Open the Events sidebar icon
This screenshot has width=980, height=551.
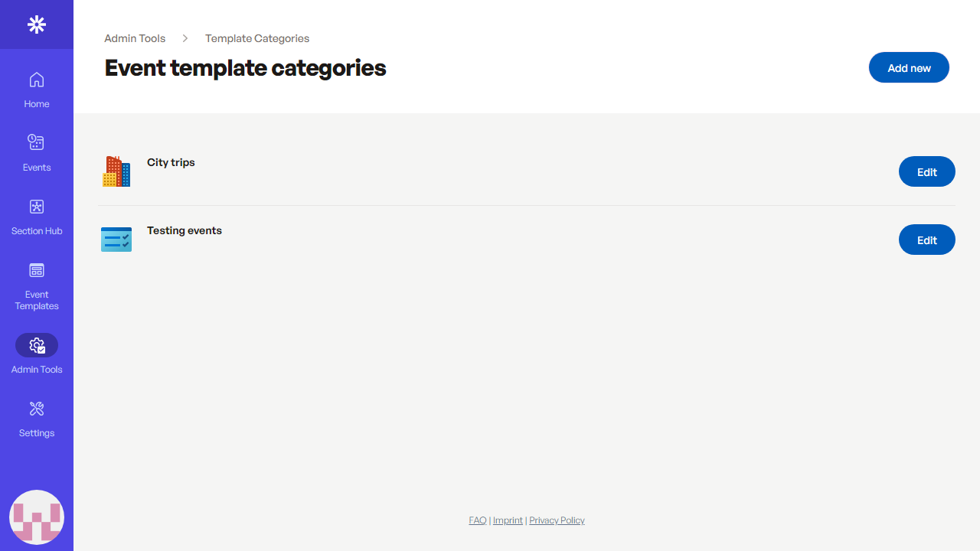pyautogui.click(x=37, y=143)
